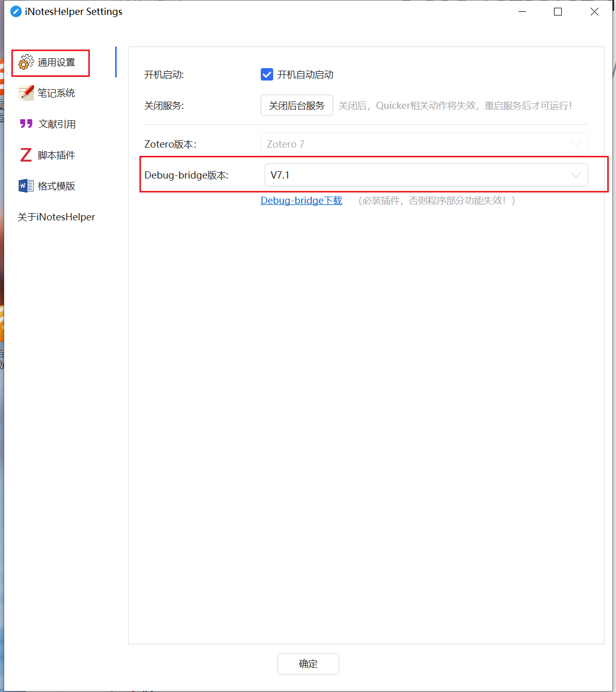
Task: Click the 必装插件 warning note text
Action: (x=437, y=200)
